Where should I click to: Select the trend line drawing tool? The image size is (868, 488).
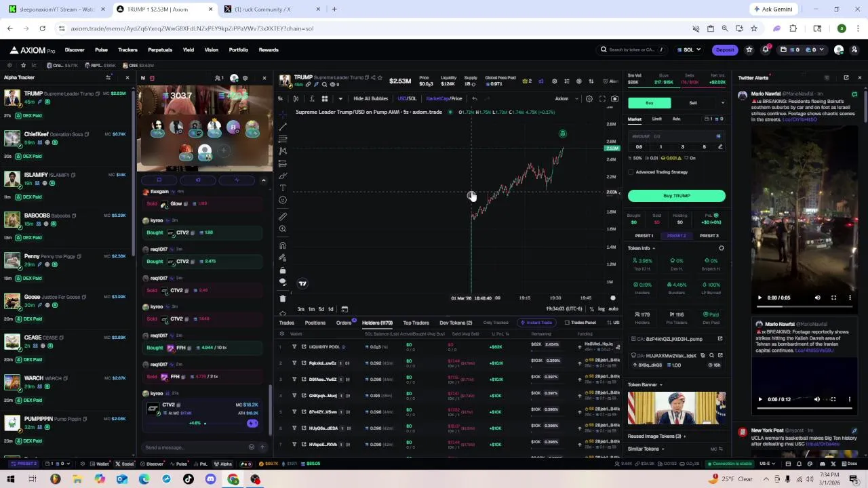283,126
